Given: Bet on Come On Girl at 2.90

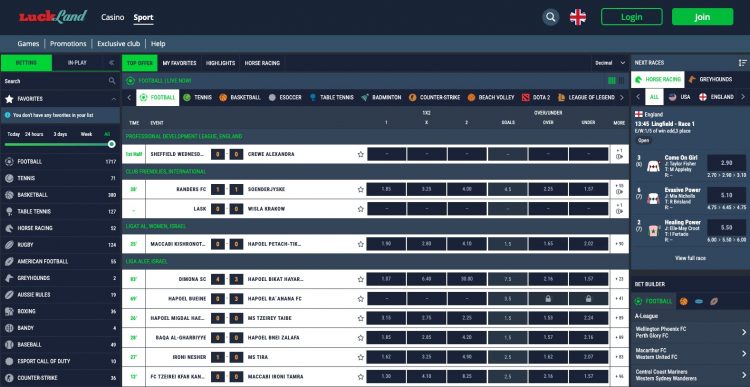Looking at the screenshot, I should (726, 163).
